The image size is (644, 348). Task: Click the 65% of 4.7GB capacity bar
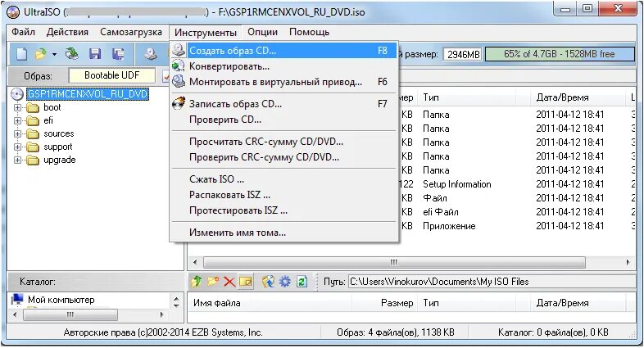click(x=560, y=54)
